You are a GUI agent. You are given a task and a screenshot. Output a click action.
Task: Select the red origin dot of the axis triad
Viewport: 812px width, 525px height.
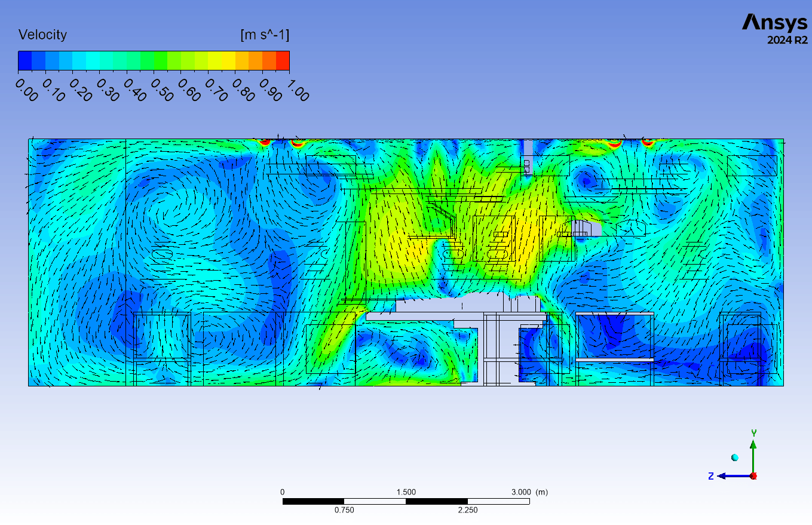(753, 476)
